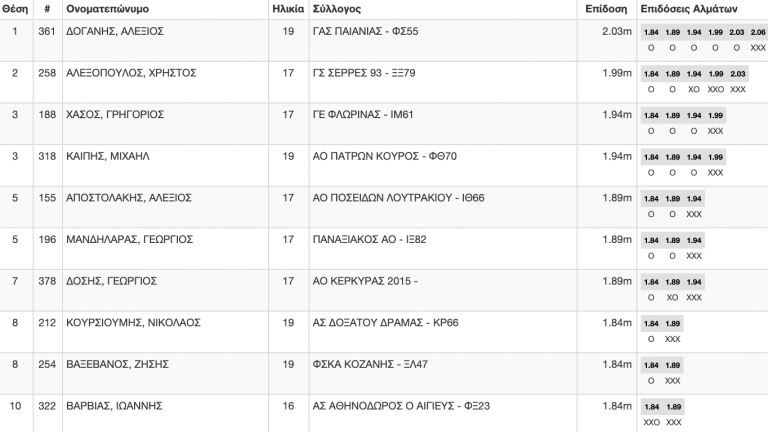Open the club ΓΕ ΦΛΩΡΙΝΑΣ - ΙΜ61

363,115
